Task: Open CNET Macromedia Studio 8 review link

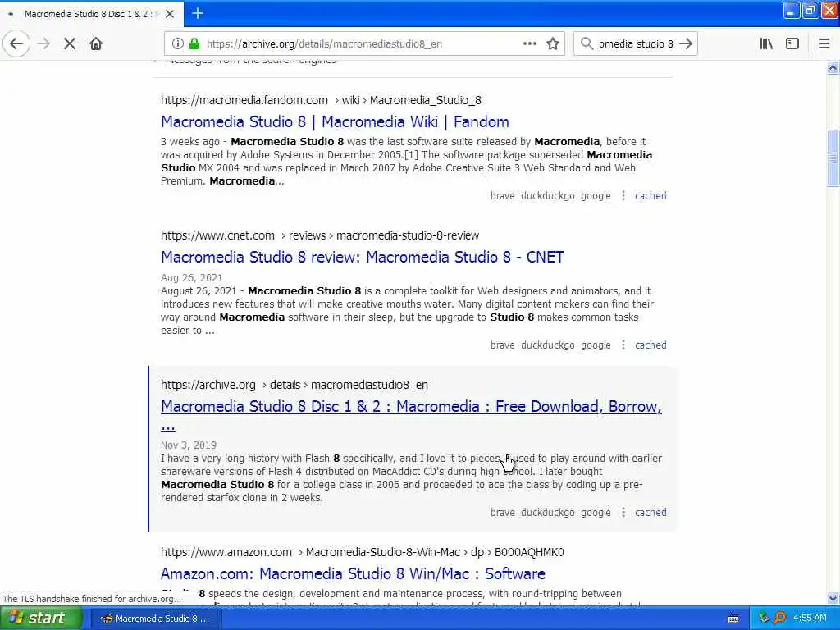Action: click(x=362, y=257)
